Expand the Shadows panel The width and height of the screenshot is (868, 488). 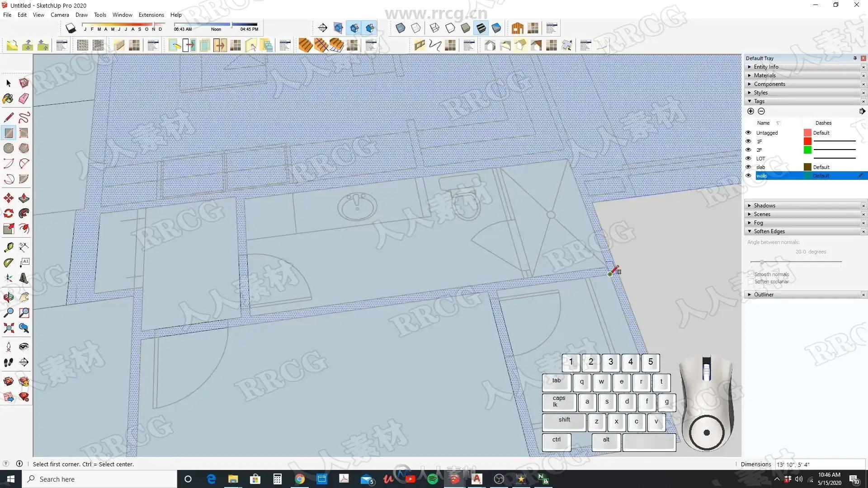point(764,206)
